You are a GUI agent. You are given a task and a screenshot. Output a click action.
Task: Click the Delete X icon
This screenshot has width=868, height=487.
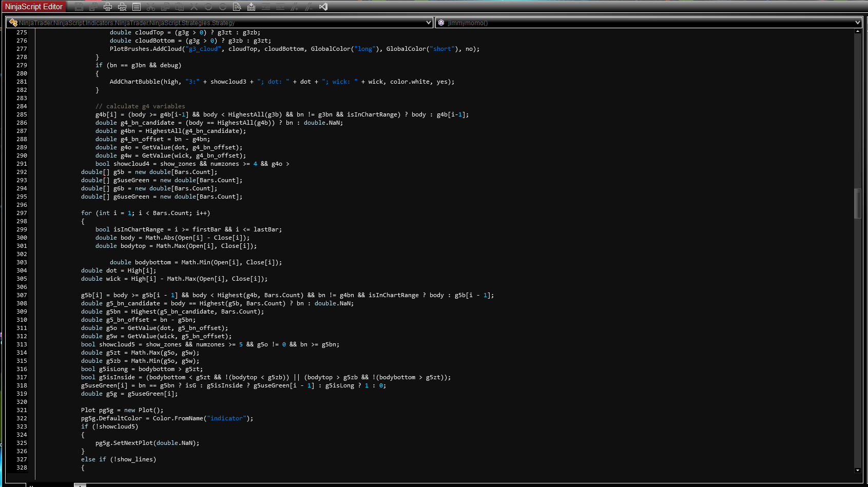tap(194, 7)
